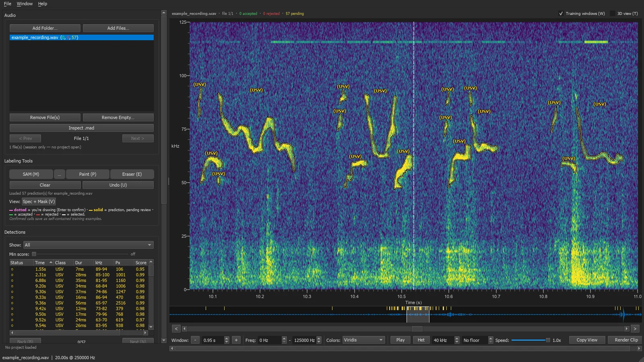Viewport: 644px width, 362px height.
Task: Clear the labels with Clear button
Action: pos(45,185)
